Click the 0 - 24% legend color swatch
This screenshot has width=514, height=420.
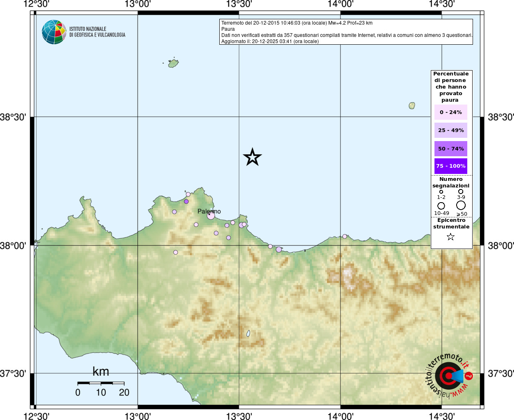[450, 112]
